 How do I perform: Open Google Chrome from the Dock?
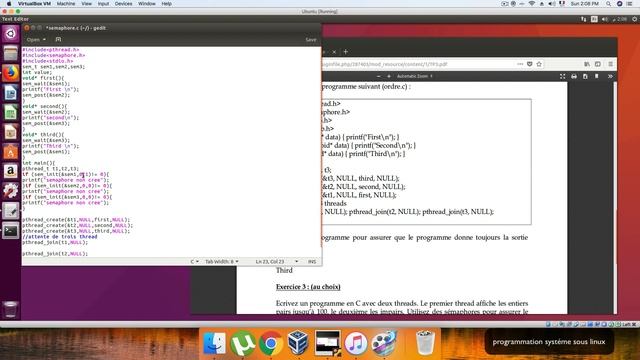(270, 343)
